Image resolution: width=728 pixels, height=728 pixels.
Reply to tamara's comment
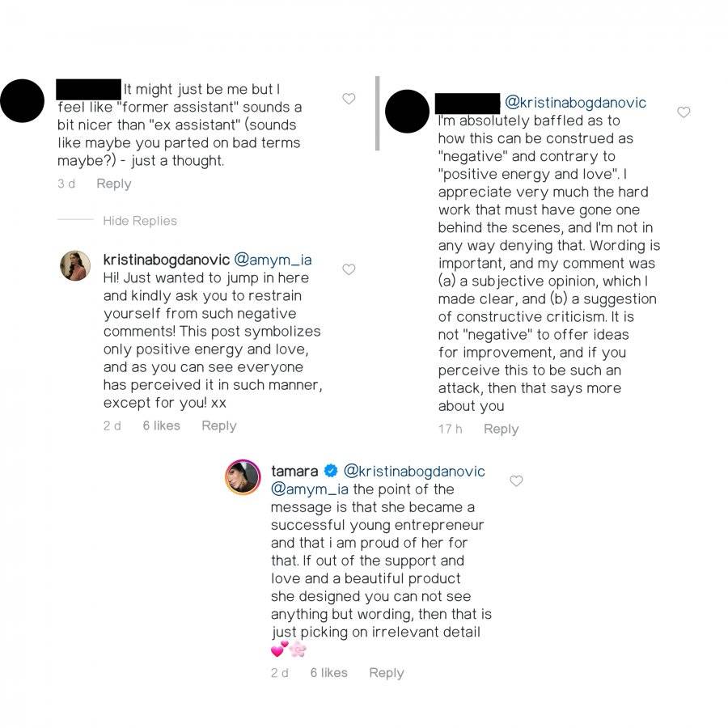tap(387, 673)
